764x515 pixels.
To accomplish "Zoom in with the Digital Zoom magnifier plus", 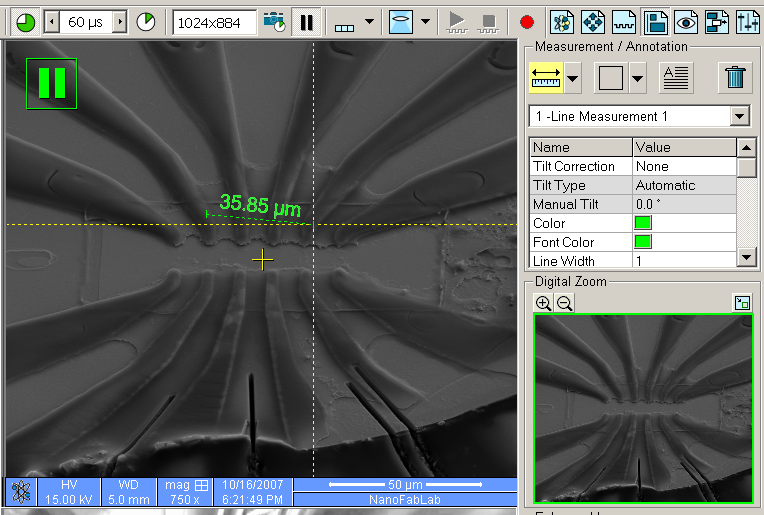I will click(x=543, y=303).
